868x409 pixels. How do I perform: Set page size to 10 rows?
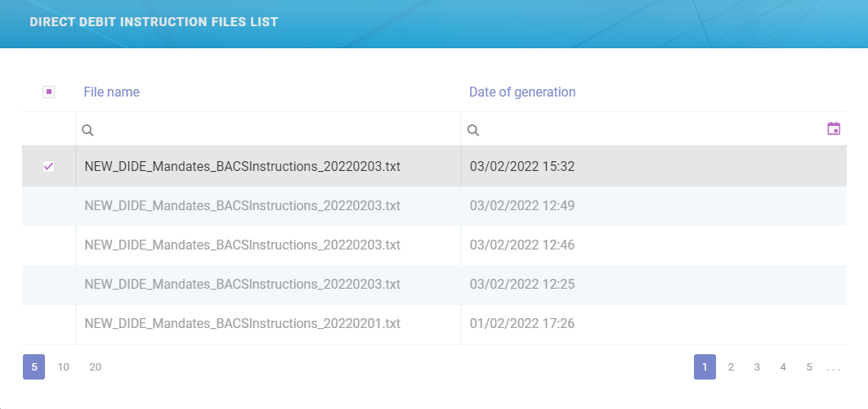coord(63,367)
